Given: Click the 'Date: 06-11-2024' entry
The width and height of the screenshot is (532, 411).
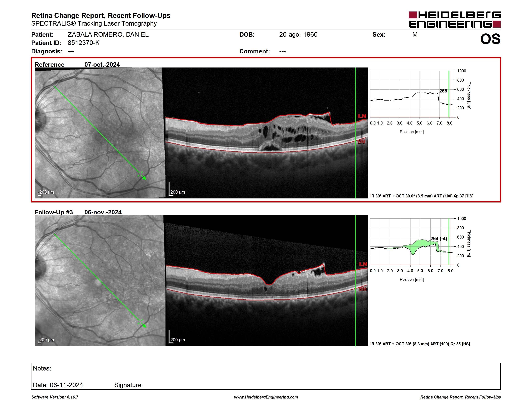Looking at the screenshot, I should tap(58, 385).
